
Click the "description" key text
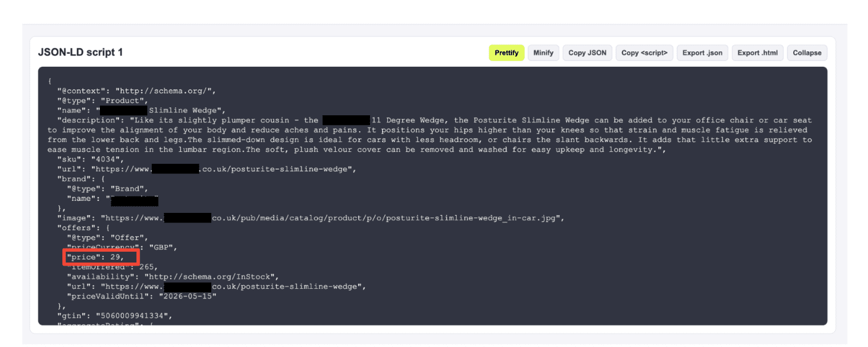(x=89, y=120)
